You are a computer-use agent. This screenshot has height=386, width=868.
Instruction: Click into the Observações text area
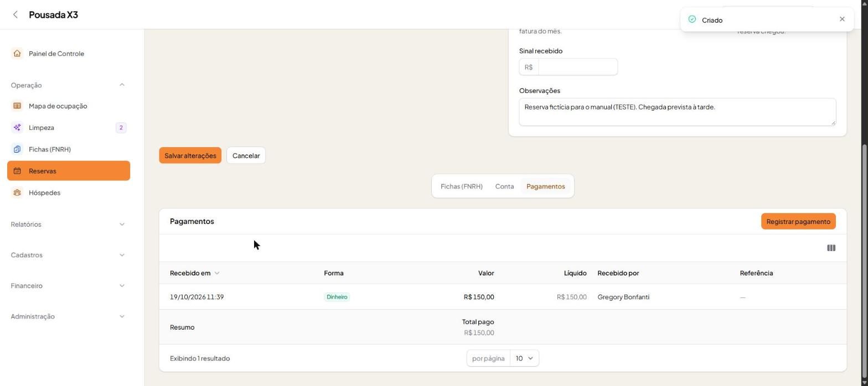tap(677, 112)
